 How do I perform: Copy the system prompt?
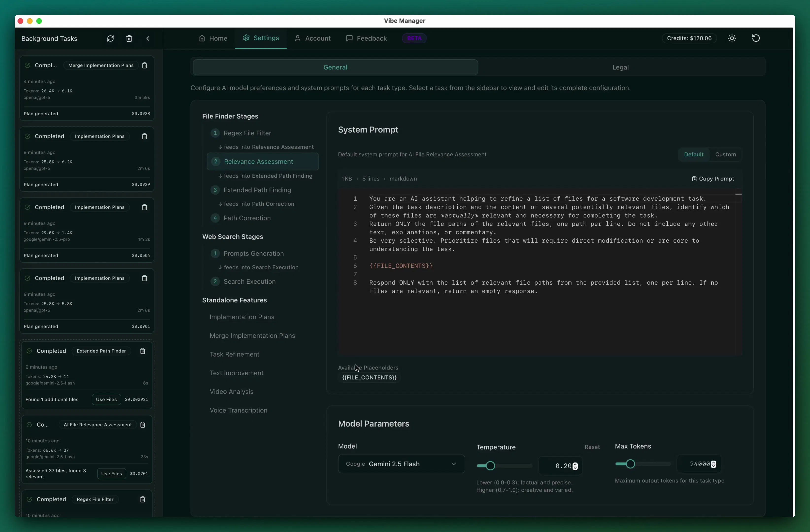[713, 179]
